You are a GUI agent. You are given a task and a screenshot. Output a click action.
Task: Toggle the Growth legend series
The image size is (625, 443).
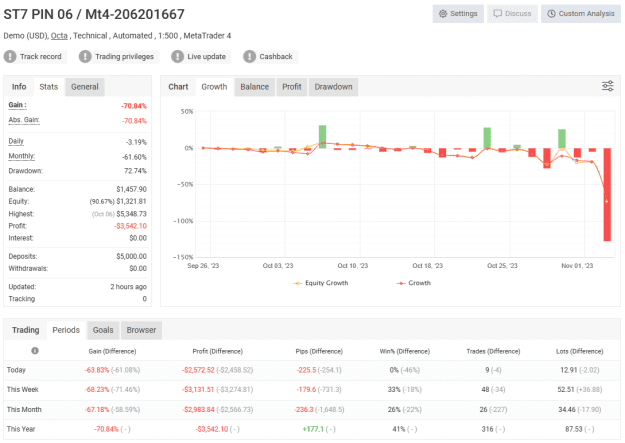pos(414,283)
